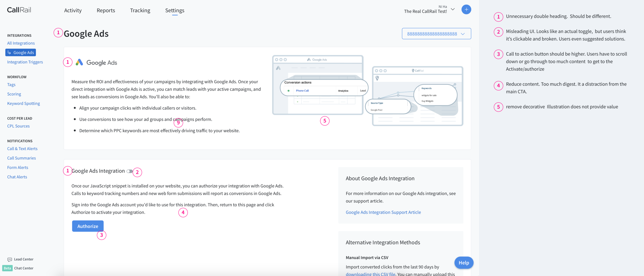Viewport: 644px width, 276px height.
Task: Open the Settings menu
Action: coord(175,10)
